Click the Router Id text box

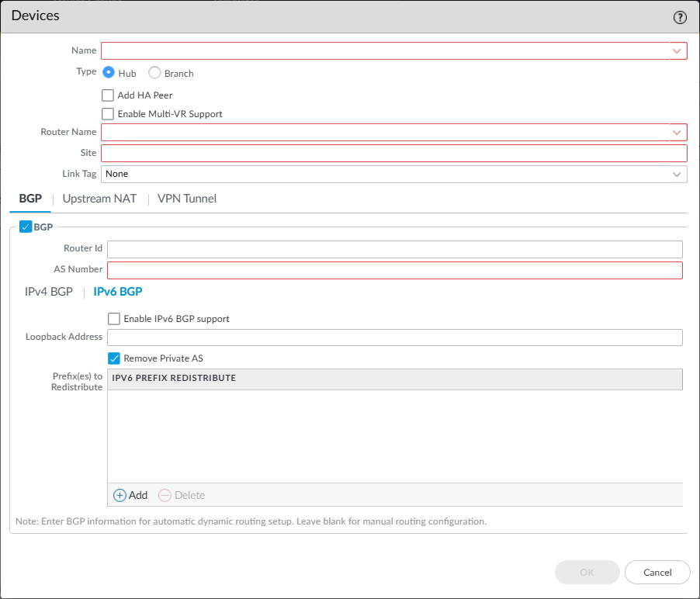(394, 249)
